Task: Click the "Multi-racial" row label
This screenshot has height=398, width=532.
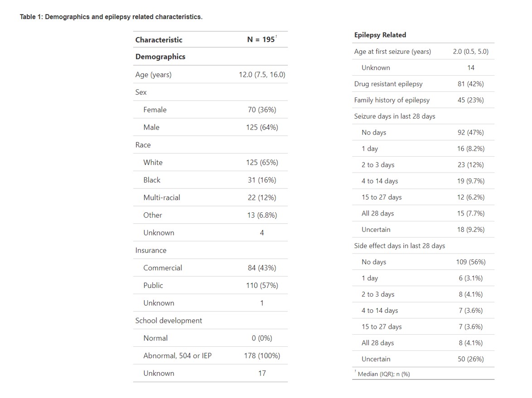Action: click(161, 198)
